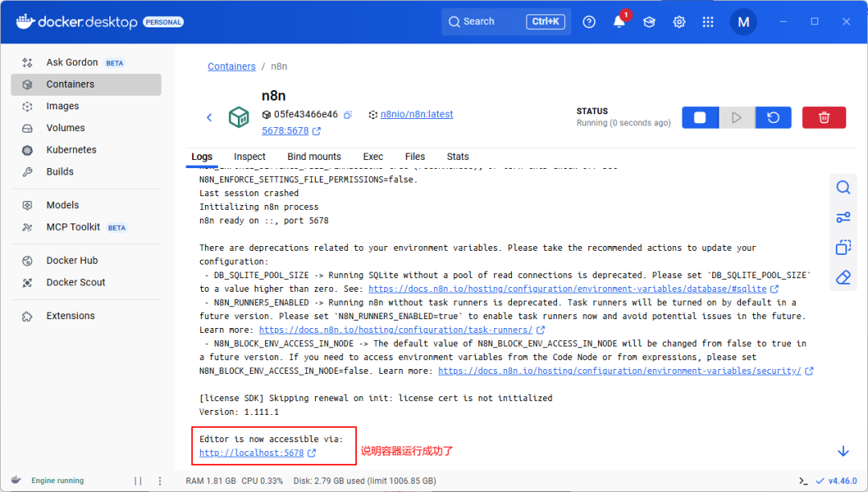Click the Engine running status

coord(58,481)
